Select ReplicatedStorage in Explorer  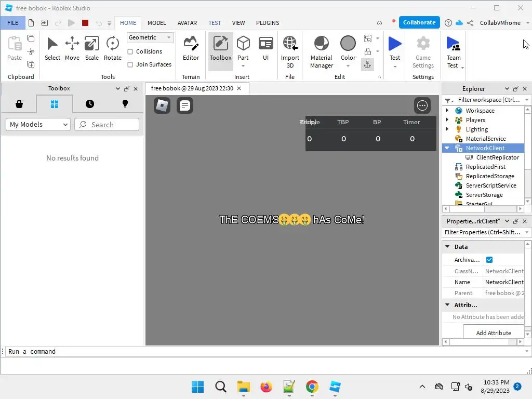(489, 176)
